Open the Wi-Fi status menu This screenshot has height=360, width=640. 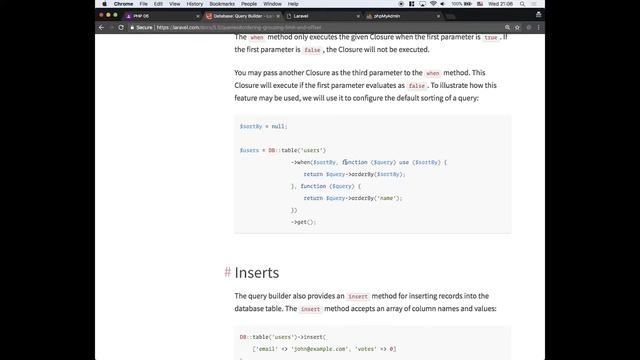[433, 4]
